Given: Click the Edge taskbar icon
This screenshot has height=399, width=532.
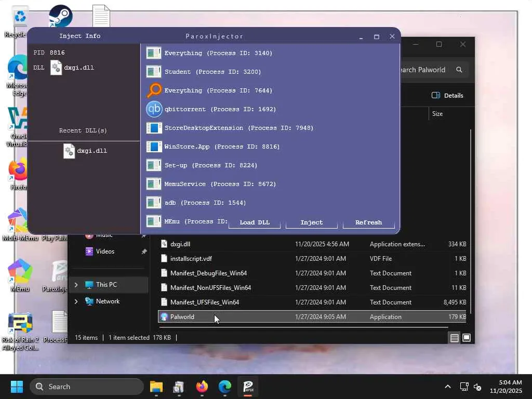Looking at the screenshot, I should pos(224,387).
